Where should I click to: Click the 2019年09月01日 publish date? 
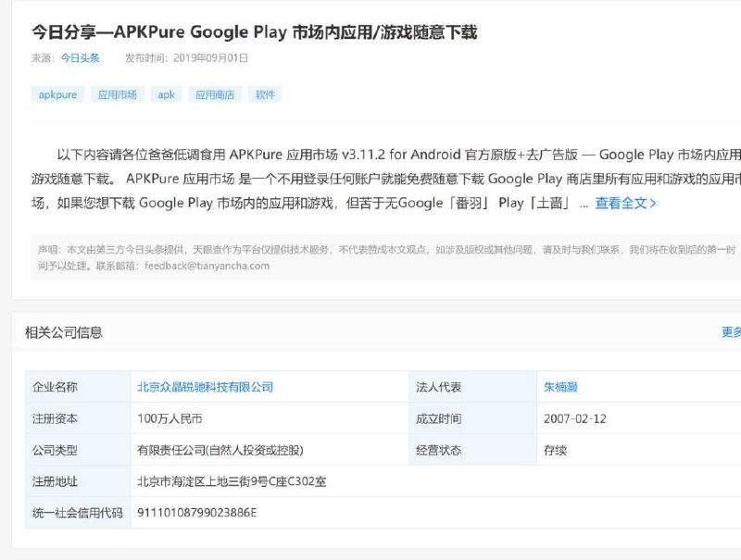point(210,57)
